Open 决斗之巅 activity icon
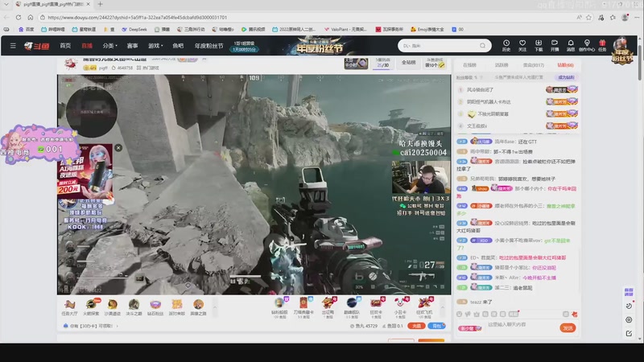The height and width of the screenshot is (362, 644). (x=134, y=307)
